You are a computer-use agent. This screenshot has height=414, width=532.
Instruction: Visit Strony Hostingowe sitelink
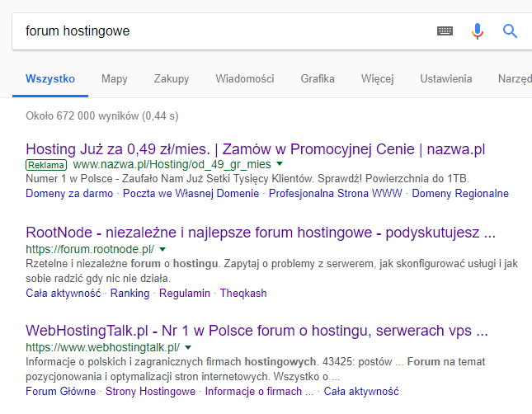[x=150, y=392]
